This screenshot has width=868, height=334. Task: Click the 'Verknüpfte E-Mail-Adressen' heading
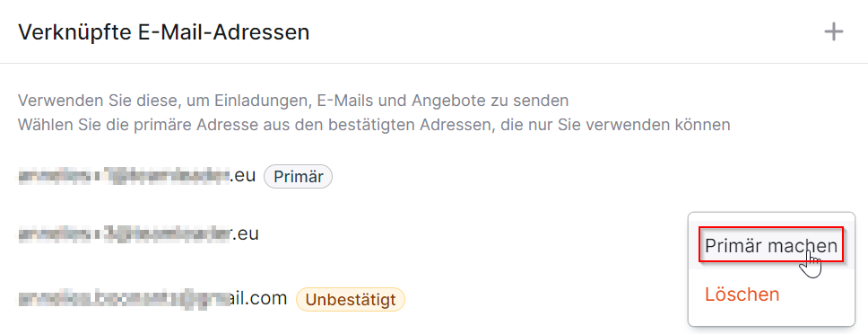tap(164, 32)
